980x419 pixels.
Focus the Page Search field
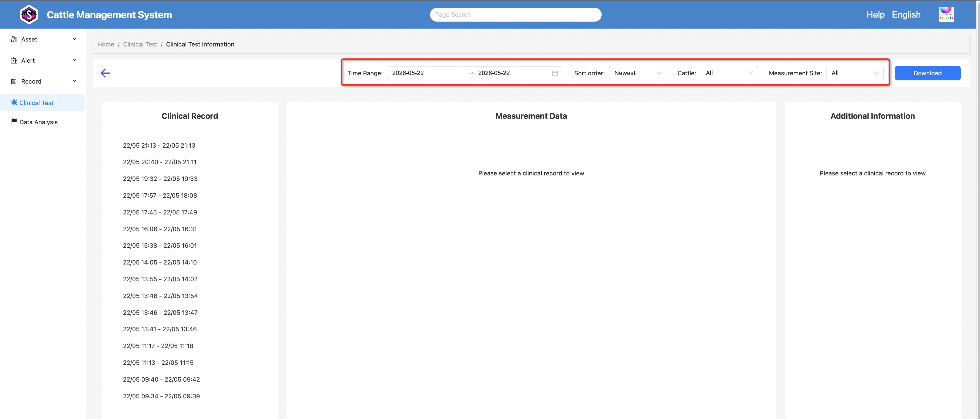click(x=516, y=15)
